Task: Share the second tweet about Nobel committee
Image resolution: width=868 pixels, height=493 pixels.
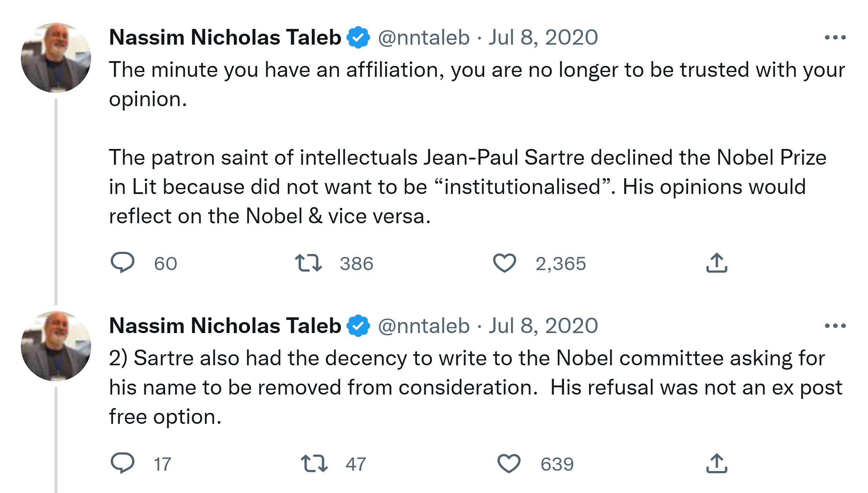Action: pyautogui.click(x=717, y=463)
